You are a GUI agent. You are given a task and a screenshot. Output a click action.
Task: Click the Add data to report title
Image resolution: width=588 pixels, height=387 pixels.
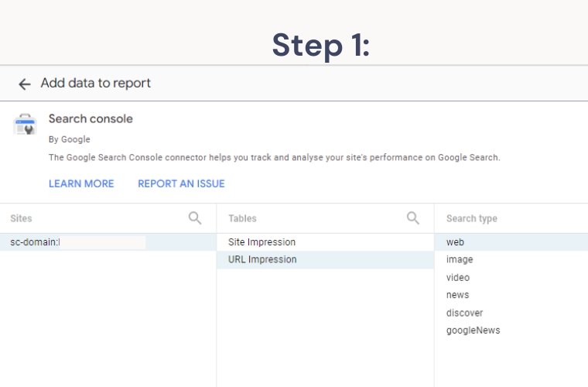(96, 84)
